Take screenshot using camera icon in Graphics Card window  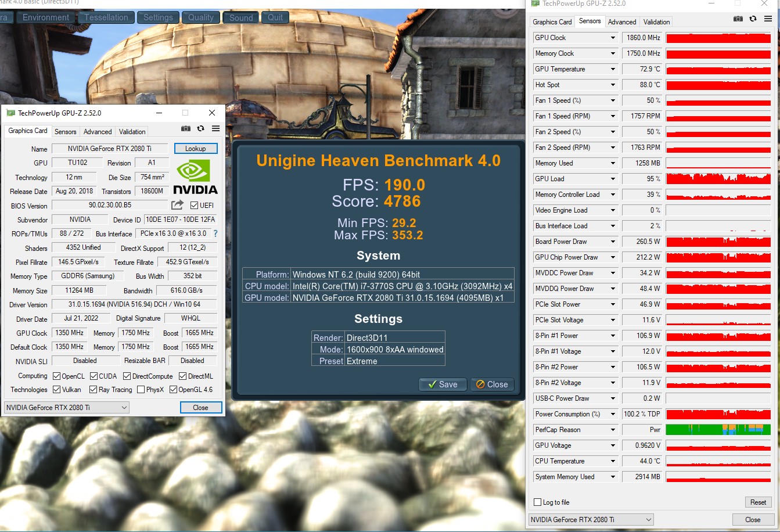186,128
